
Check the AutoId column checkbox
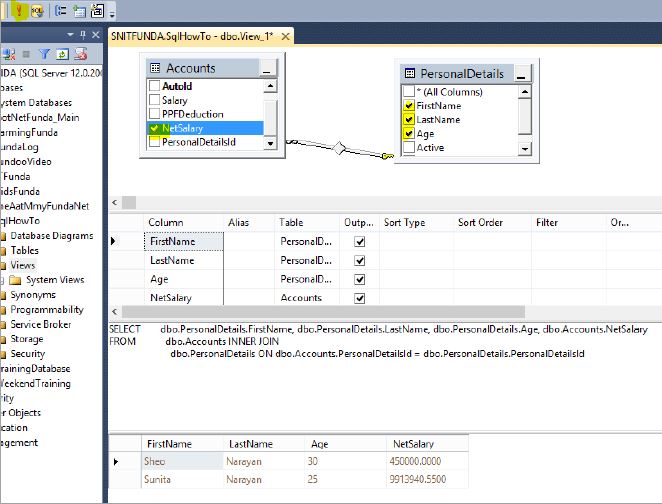click(155, 86)
